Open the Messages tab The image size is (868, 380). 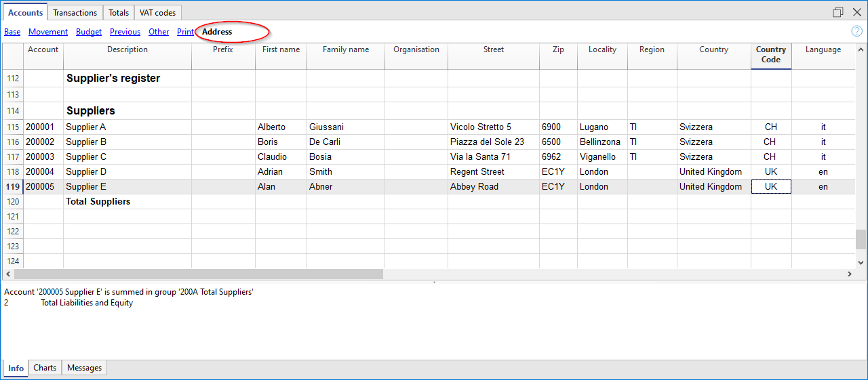[x=84, y=368]
